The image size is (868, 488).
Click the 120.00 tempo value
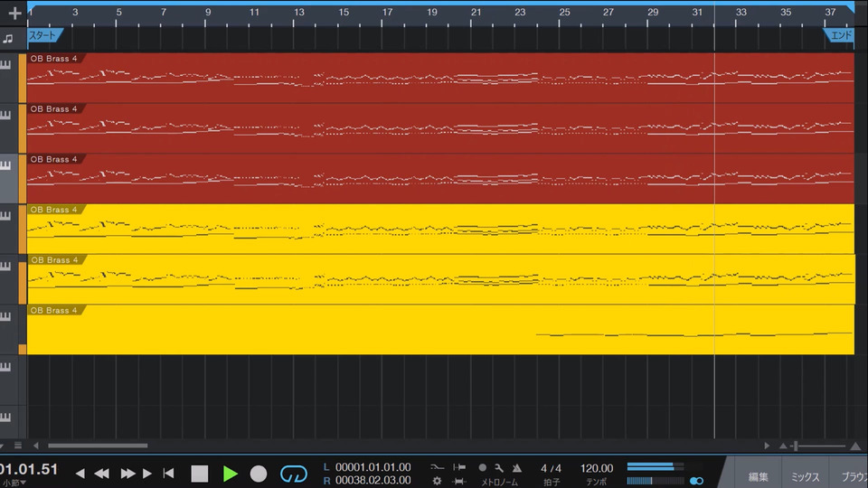pos(597,468)
